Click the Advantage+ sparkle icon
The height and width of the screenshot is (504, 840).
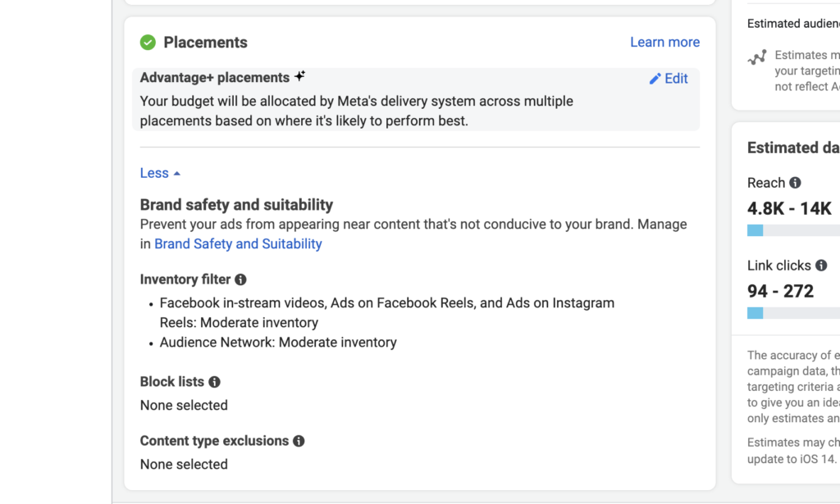coord(300,76)
